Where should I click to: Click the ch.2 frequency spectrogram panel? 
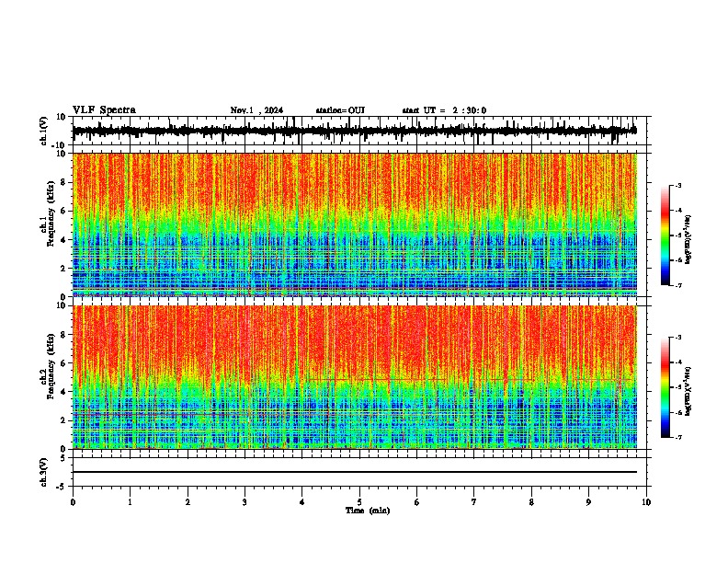tap(354, 377)
